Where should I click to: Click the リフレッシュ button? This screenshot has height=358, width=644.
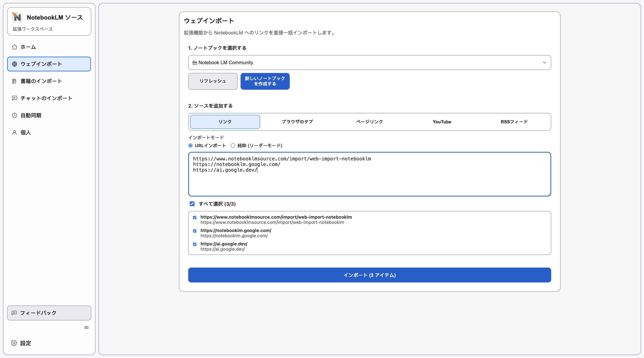(213, 81)
